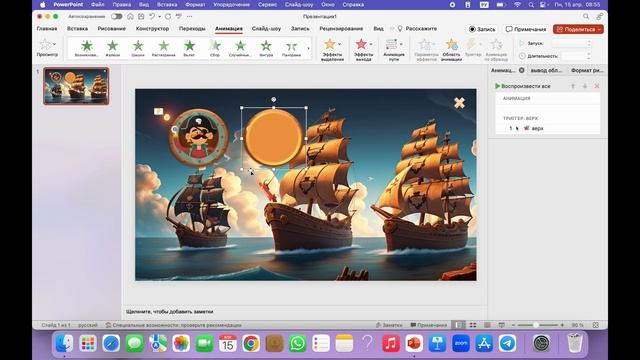
Task: Click the redo icon in title bar
Action: [x=168, y=16]
